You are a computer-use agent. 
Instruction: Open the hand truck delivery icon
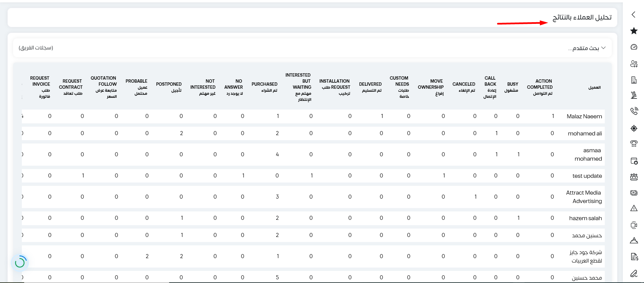[634, 95]
